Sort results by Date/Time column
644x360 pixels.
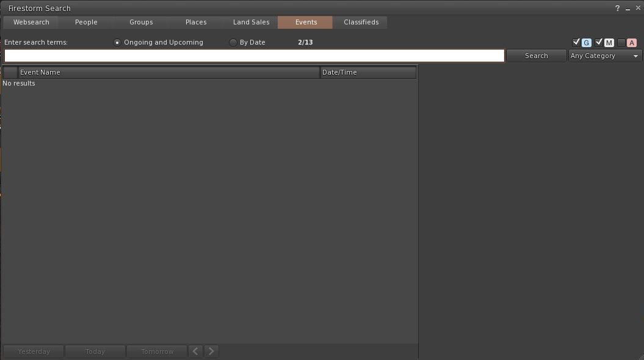pyautogui.click(x=367, y=72)
